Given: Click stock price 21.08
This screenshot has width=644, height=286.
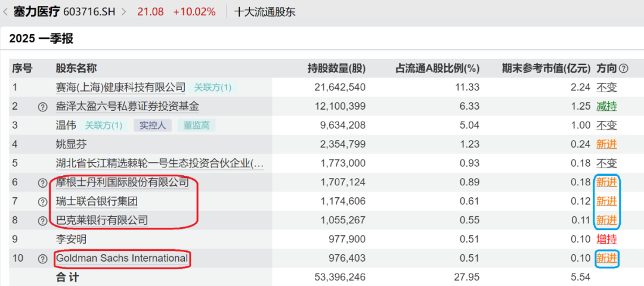Looking at the screenshot, I should (x=150, y=12).
